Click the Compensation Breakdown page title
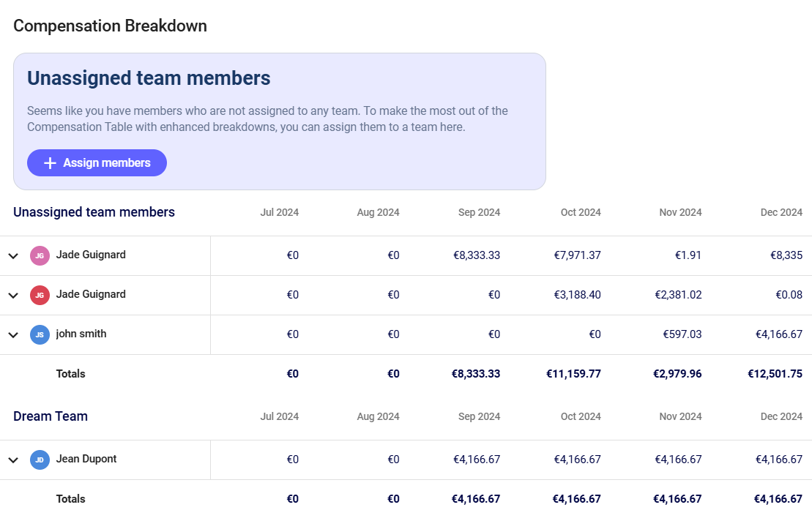Image resolution: width=812 pixels, height=510 pixels. pyautogui.click(x=110, y=26)
